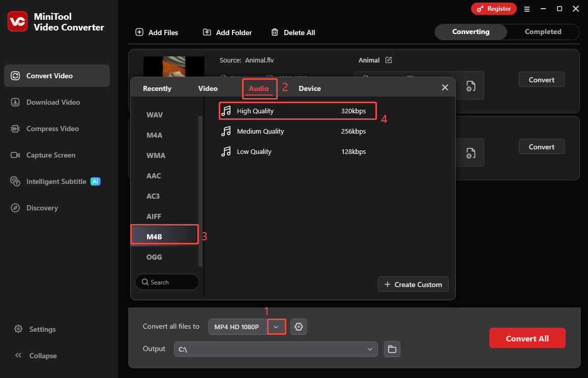This screenshot has width=588, height=378.
Task: Rename the Animal file using the pencil icon
Action: click(x=389, y=60)
